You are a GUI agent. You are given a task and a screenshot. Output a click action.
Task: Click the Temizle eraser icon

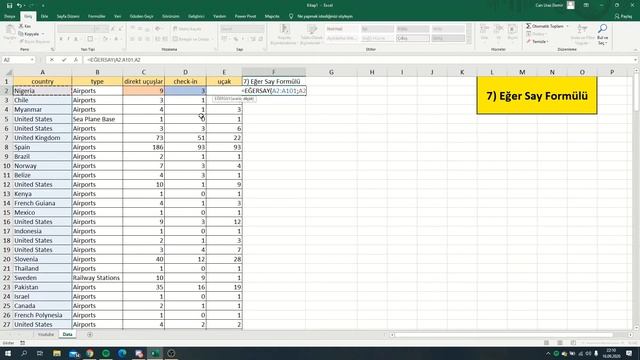pos(529,41)
